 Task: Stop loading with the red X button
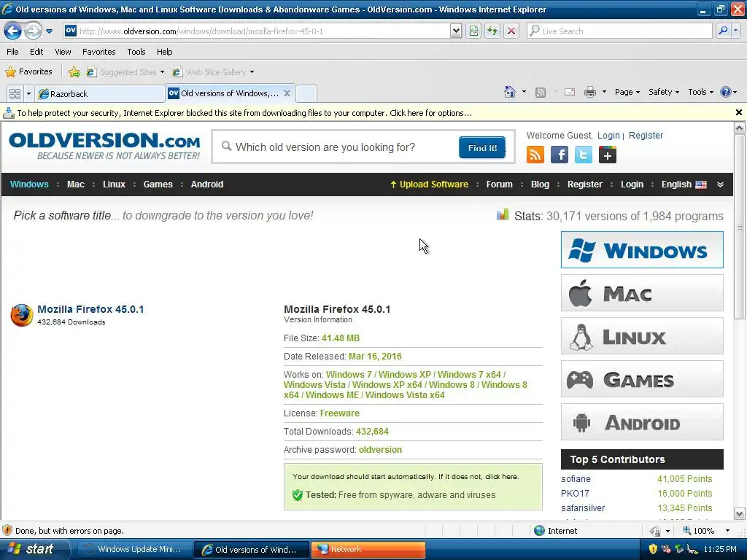(511, 31)
